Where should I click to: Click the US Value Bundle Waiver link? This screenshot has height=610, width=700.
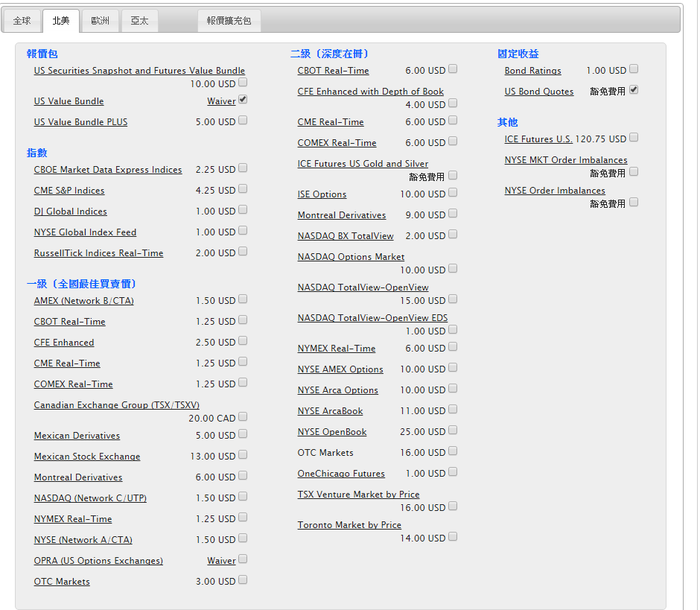pyautogui.click(x=221, y=101)
